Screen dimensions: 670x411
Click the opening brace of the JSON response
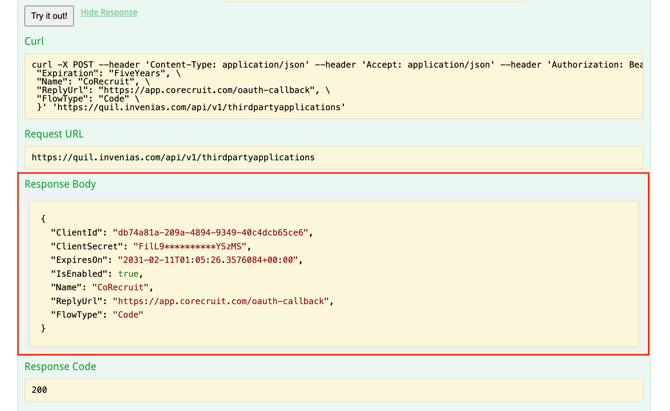[44, 218]
